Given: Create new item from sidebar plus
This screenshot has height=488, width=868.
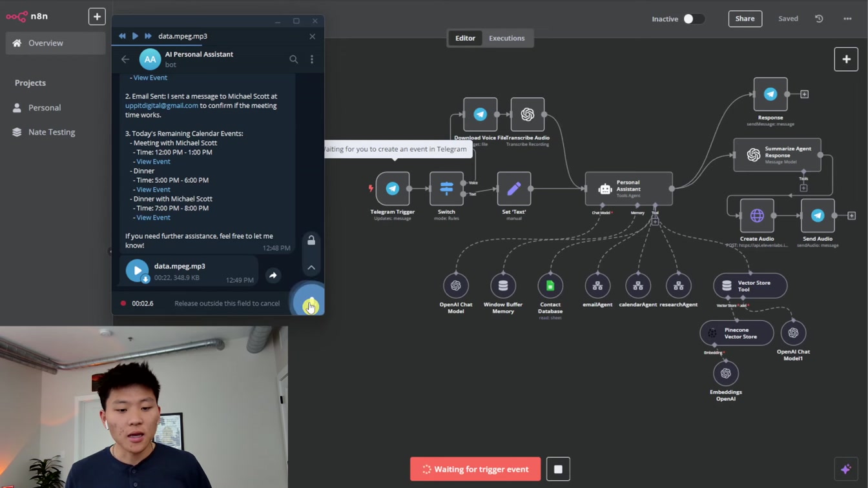Looking at the screenshot, I should click(x=97, y=16).
